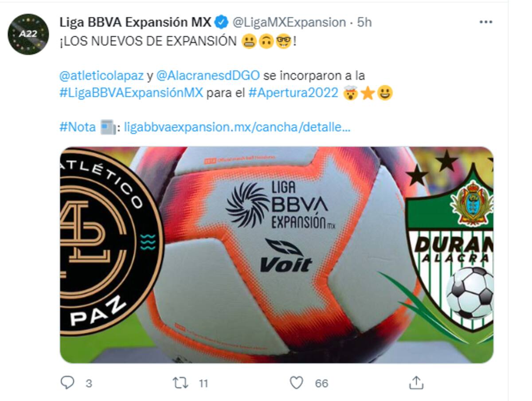Click the #LigaBBVAExpansiónMX hashtag
Image resolution: width=532 pixels, height=401 pixels.
click(131, 93)
